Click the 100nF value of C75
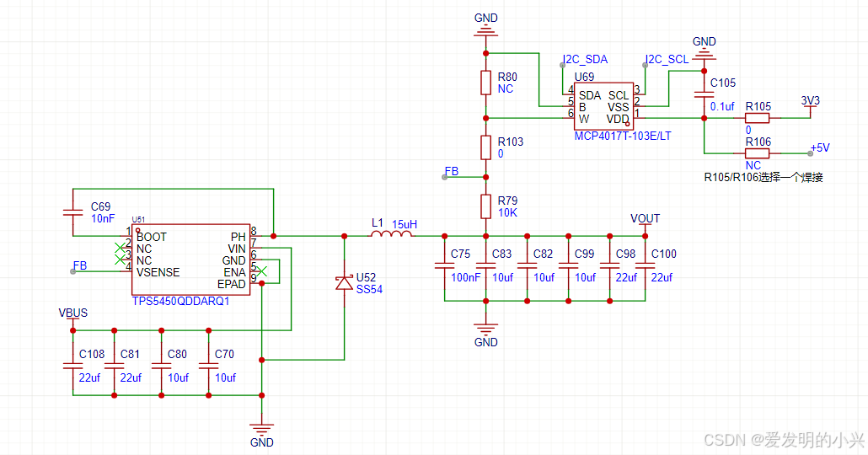Screen dimensions: 868x455 [465, 277]
